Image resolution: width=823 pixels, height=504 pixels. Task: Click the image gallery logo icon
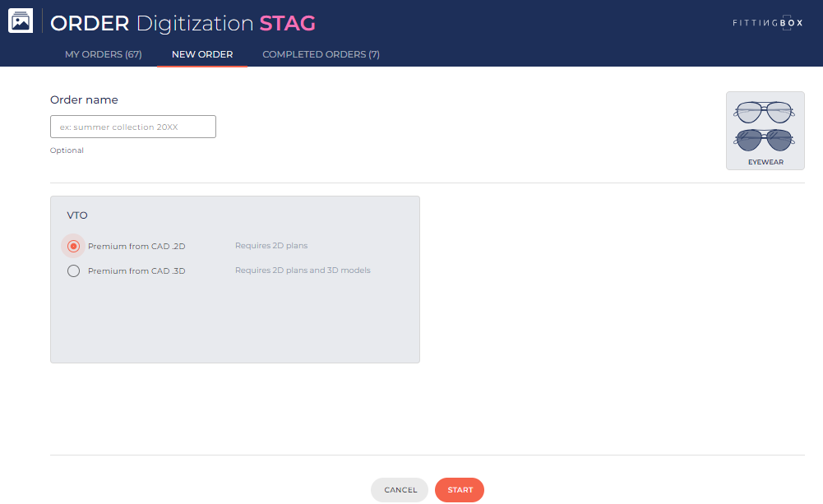(x=20, y=22)
